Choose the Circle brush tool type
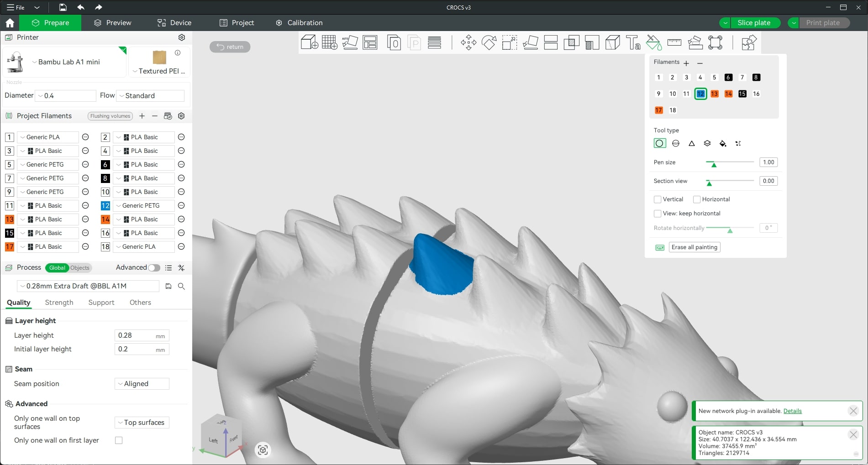868x465 pixels. [660, 143]
